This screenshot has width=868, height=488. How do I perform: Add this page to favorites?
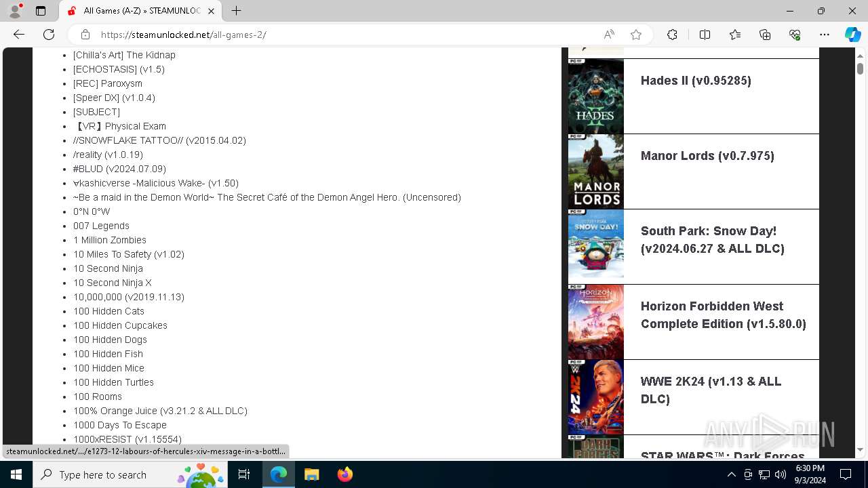636,35
